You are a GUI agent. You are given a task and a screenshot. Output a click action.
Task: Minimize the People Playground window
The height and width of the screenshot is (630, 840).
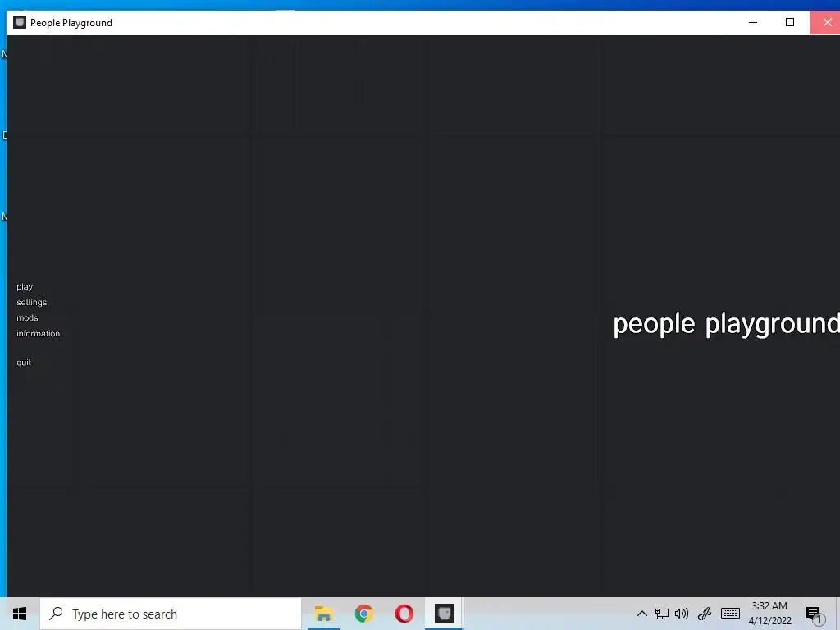(x=753, y=22)
